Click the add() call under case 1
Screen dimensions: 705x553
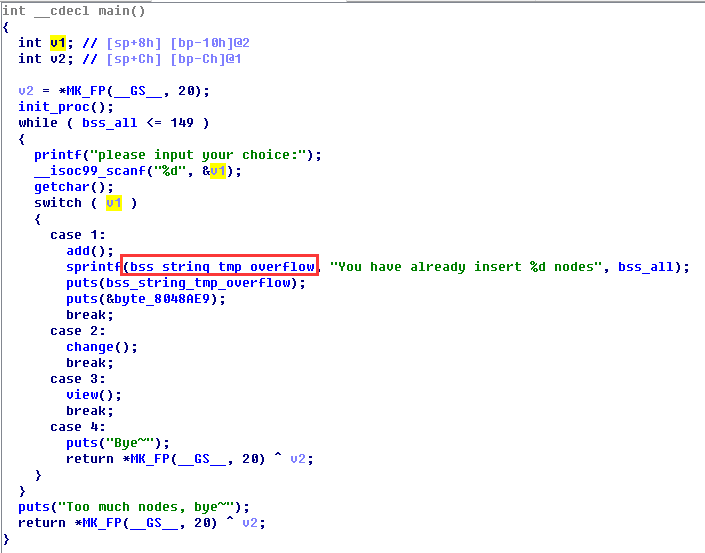pos(89,251)
